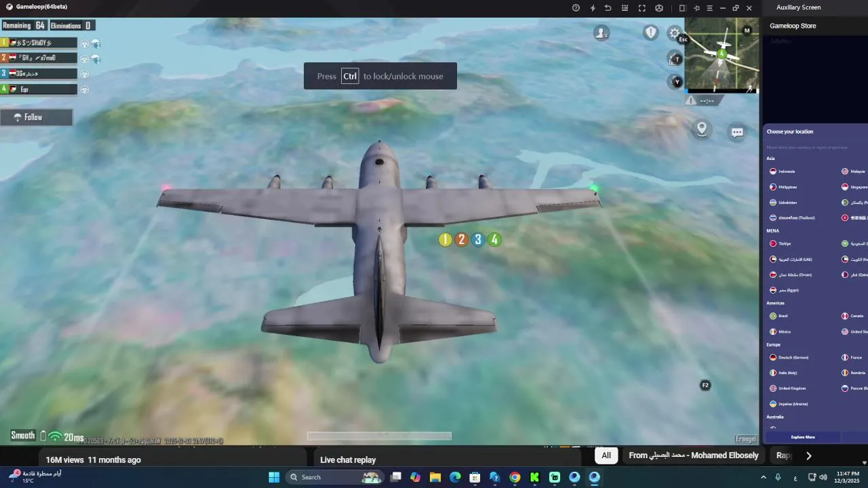Toggle teammate 1 voice speaker icon
This screenshot has width=868, height=488.
(x=85, y=43)
